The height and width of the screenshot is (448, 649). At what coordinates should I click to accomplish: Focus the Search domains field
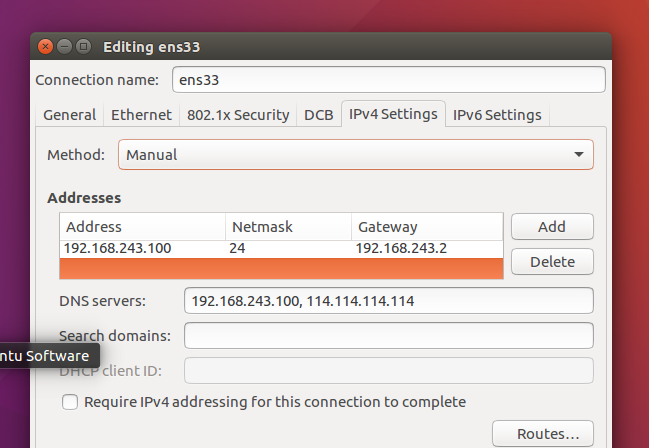pos(388,336)
